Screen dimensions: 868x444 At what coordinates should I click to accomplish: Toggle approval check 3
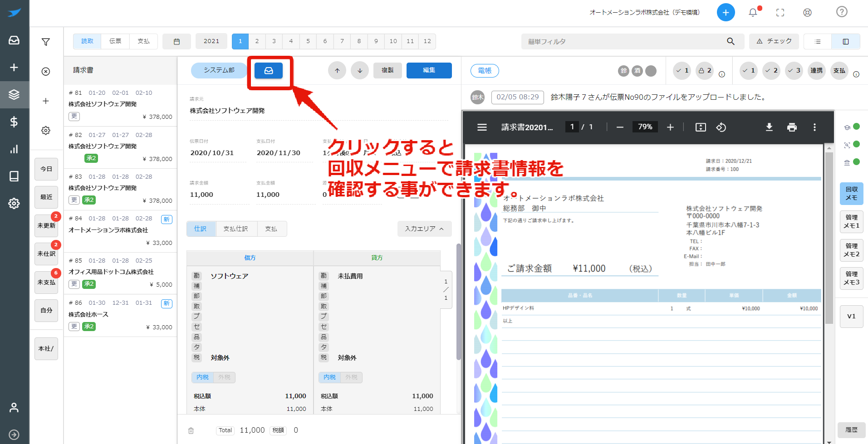[x=794, y=70]
